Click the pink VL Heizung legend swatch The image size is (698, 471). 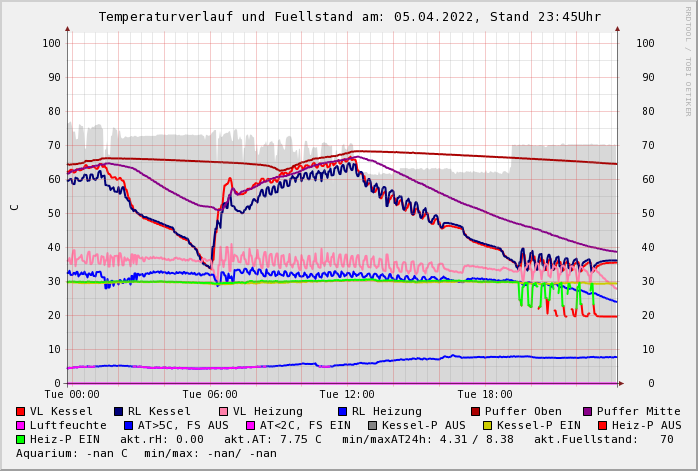[224, 411]
